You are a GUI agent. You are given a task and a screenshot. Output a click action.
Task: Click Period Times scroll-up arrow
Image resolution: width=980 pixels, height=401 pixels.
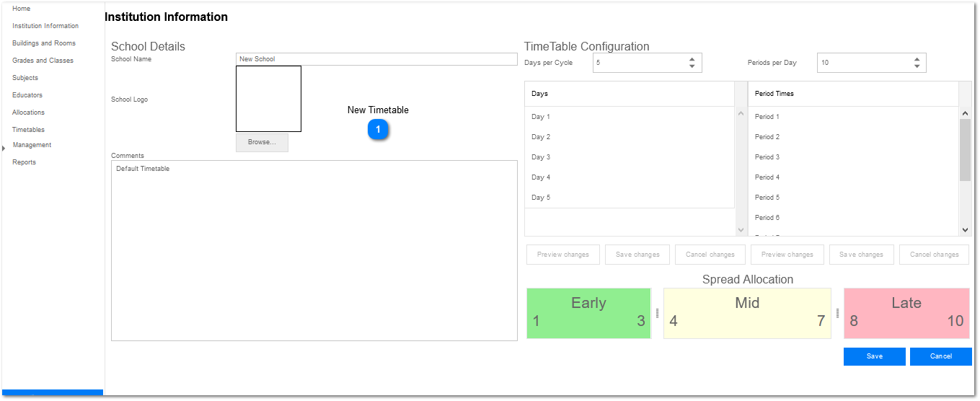966,113
